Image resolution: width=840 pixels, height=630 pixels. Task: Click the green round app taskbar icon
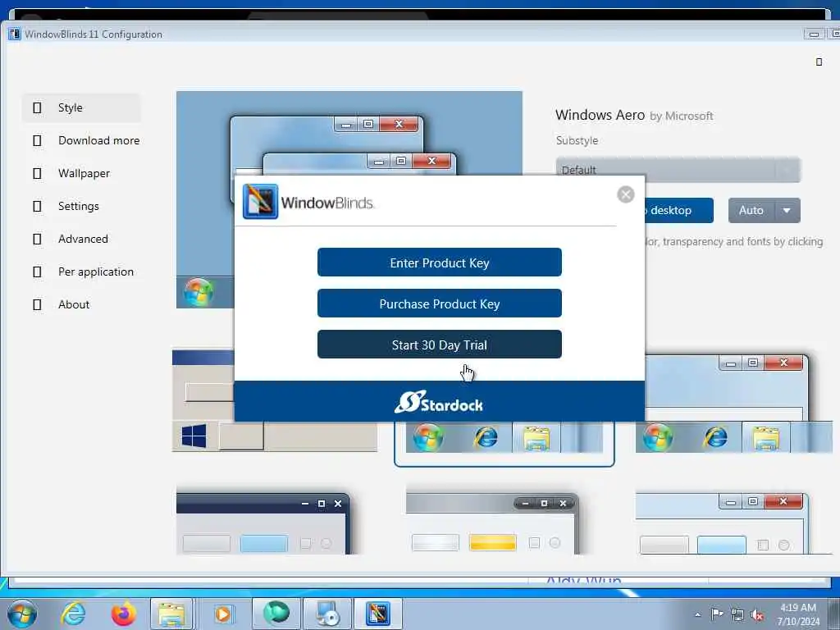pyautogui.click(x=276, y=614)
